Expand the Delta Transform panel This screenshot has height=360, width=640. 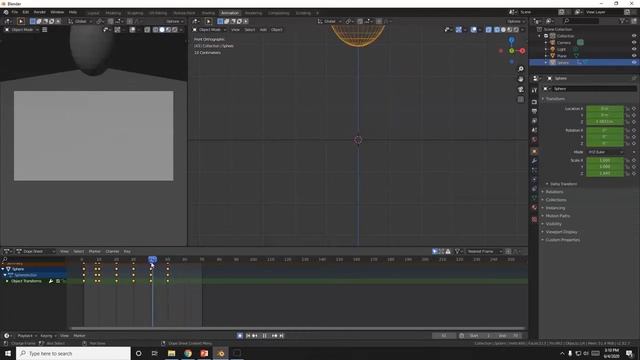563,184
